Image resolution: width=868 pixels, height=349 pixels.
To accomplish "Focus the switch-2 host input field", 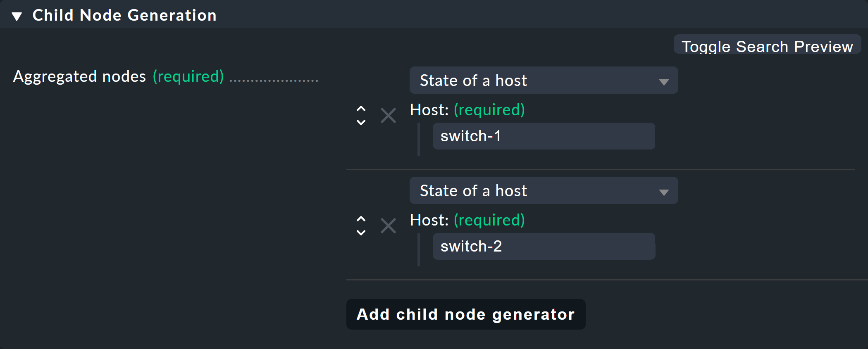I will coord(543,246).
